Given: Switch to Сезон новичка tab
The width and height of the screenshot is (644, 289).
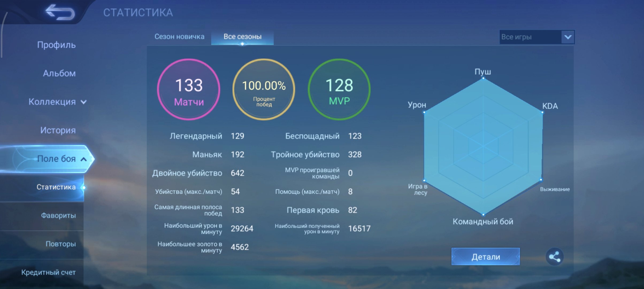Looking at the screenshot, I should click(x=179, y=37).
